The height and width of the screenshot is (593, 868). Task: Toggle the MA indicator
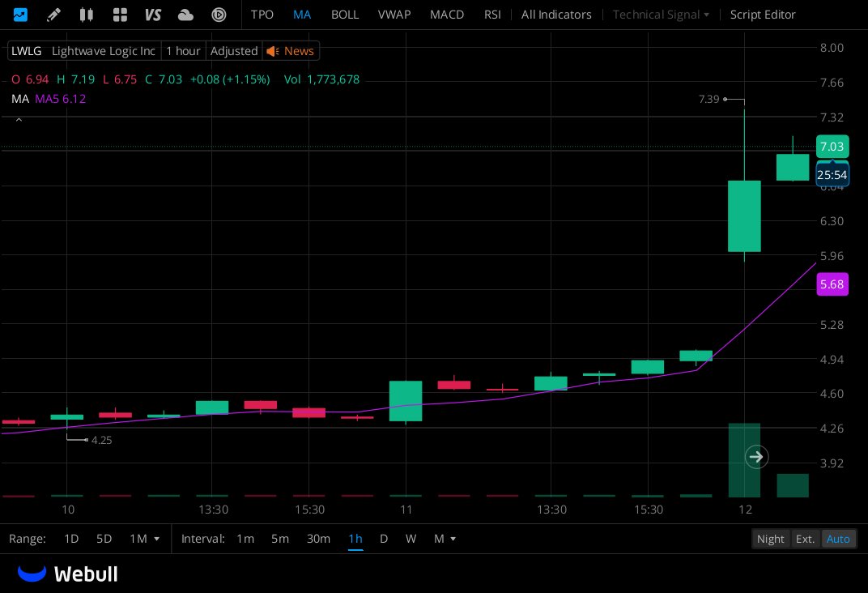tap(302, 15)
